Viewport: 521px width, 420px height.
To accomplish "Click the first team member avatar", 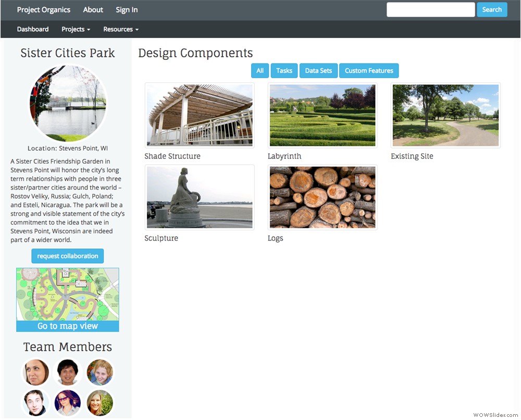I will pos(35,372).
